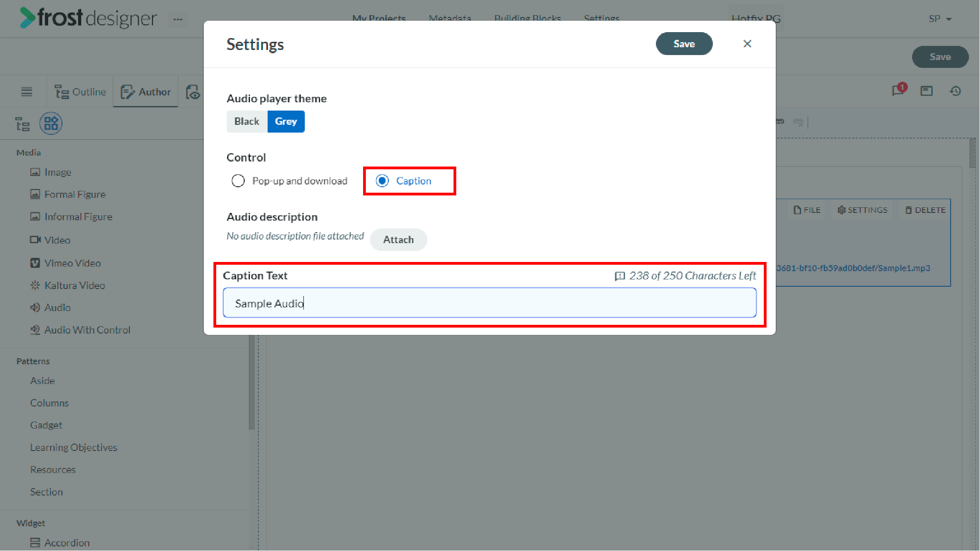
Task: Click the unlink icon in editor toolbar
Action: (x=798, y=122)
